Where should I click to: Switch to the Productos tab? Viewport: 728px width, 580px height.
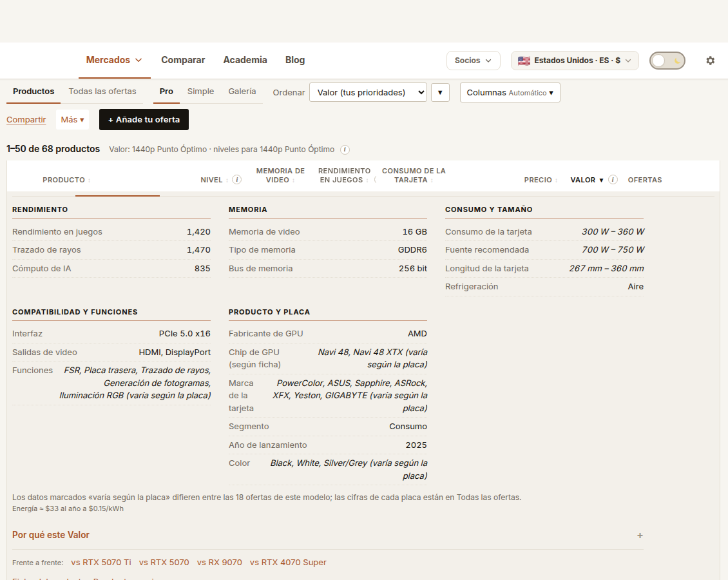click(x=34, y=92)
